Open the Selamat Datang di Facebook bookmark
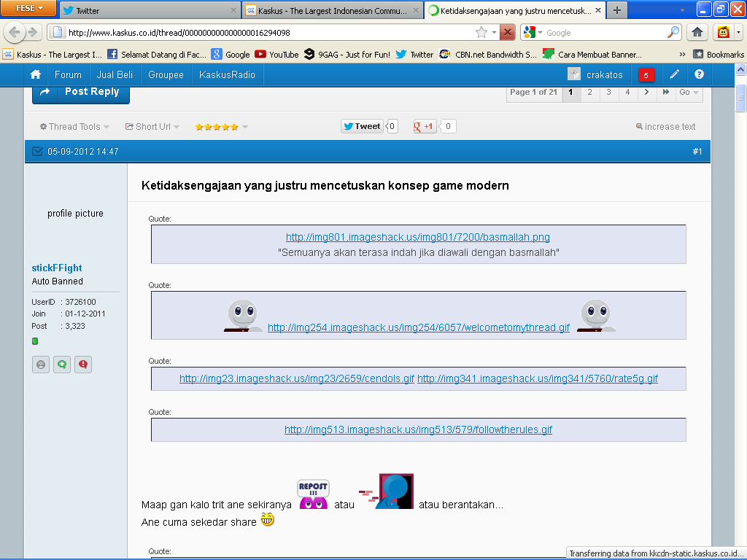The height and width of the screenshot is (560, 747). pyautogui.click(x=157, y=54)
